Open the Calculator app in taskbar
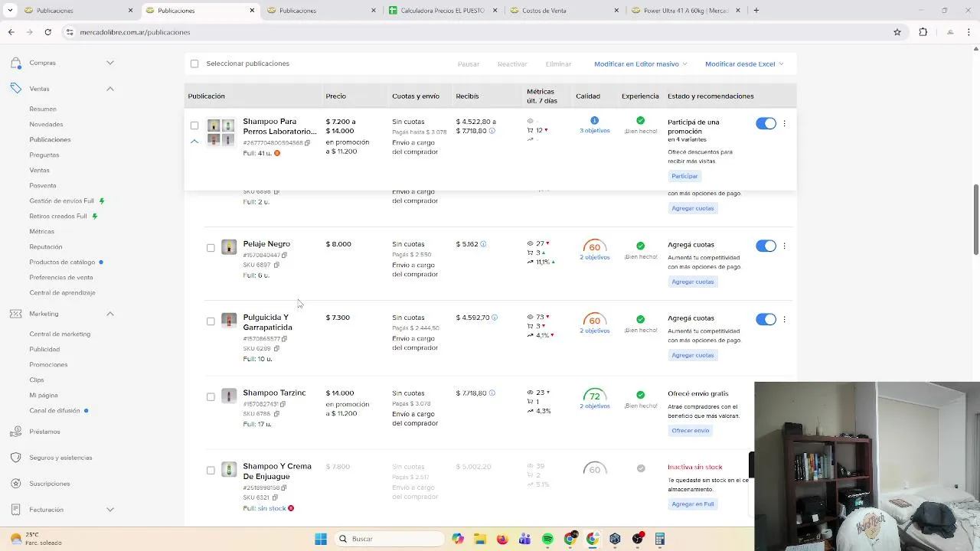Image resolution: width=980 pixels, height=551 pixels. (660, 539)
